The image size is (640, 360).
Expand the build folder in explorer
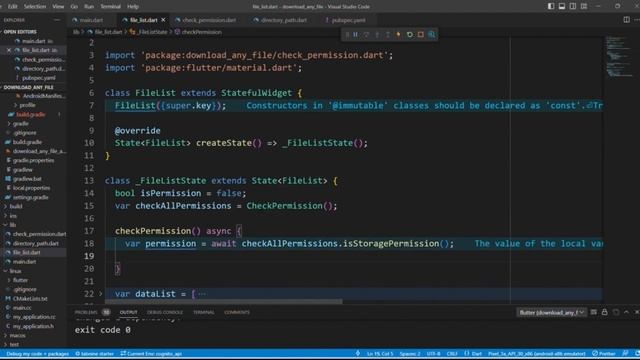(x=16, y=206)
